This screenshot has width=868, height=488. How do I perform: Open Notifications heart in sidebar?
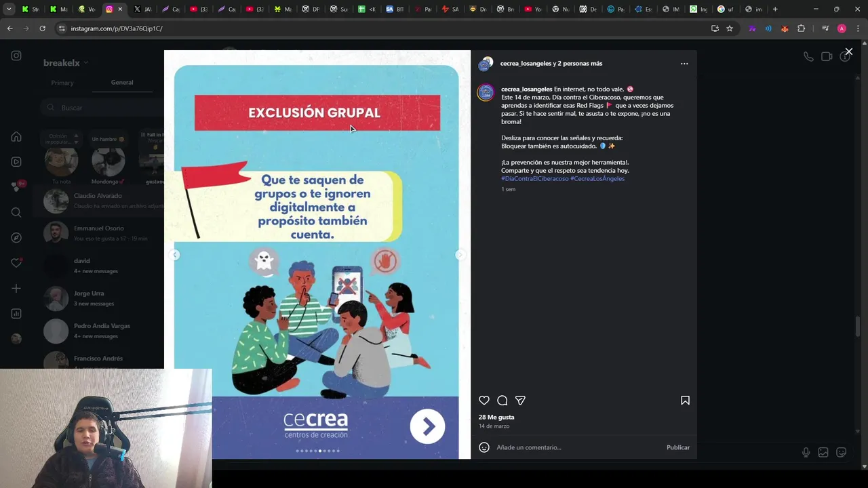pyautogui.click(x=16, y=263)
